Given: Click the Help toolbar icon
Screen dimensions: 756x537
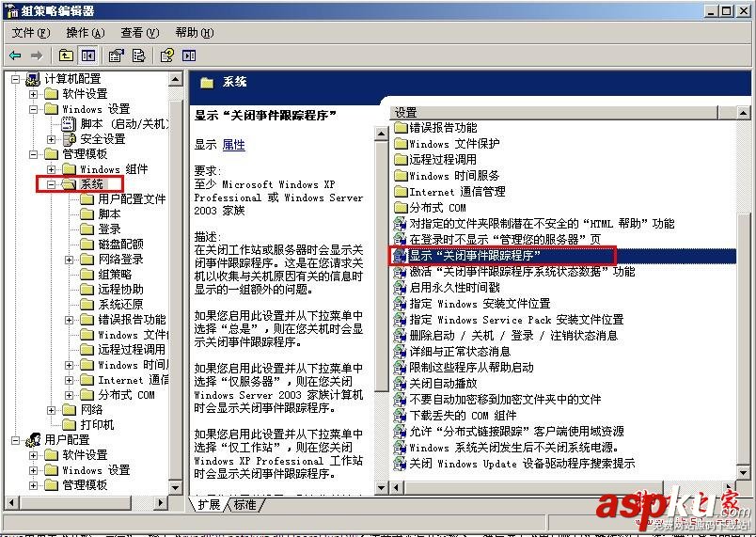Looking at the screenshot, I should tap(166, 55).
